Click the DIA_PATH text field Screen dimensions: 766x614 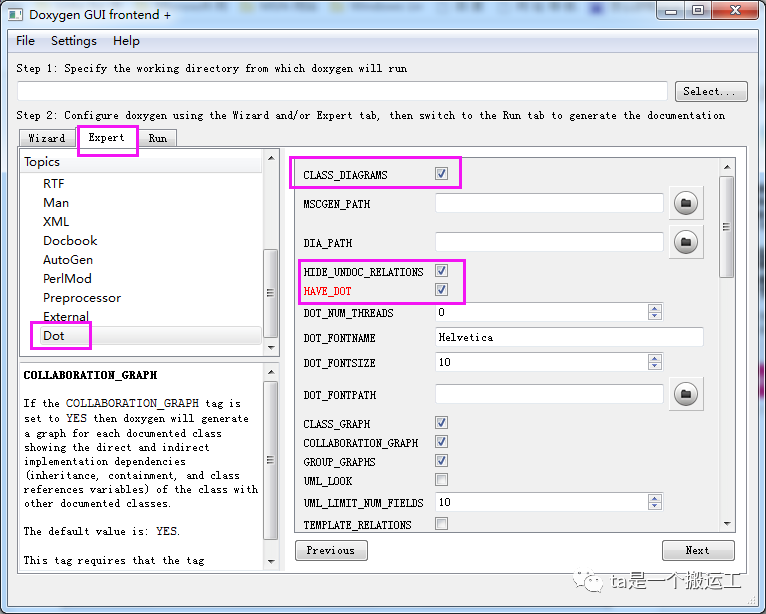[549, 242]
